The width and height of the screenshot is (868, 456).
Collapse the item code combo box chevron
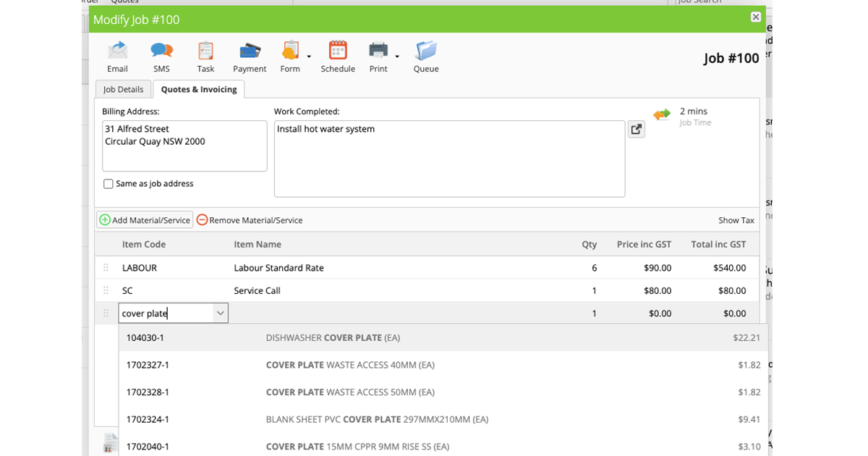click(220, 313)
